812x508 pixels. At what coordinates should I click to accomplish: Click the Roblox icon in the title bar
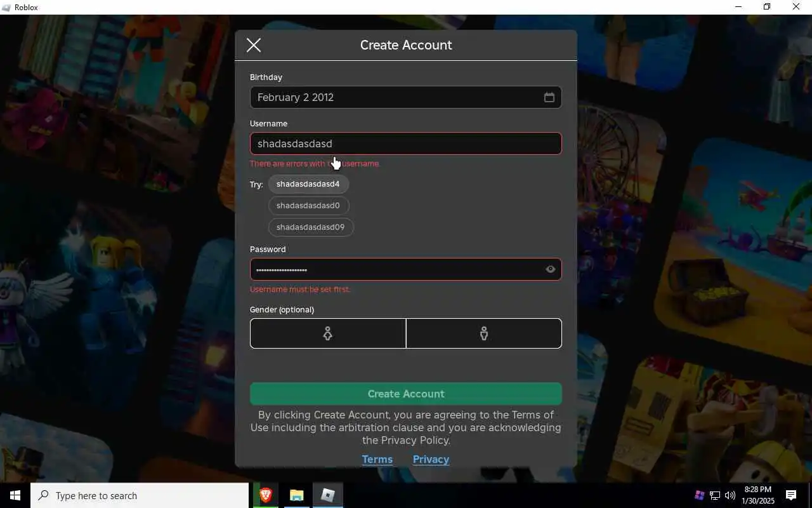tap(6, 8)
